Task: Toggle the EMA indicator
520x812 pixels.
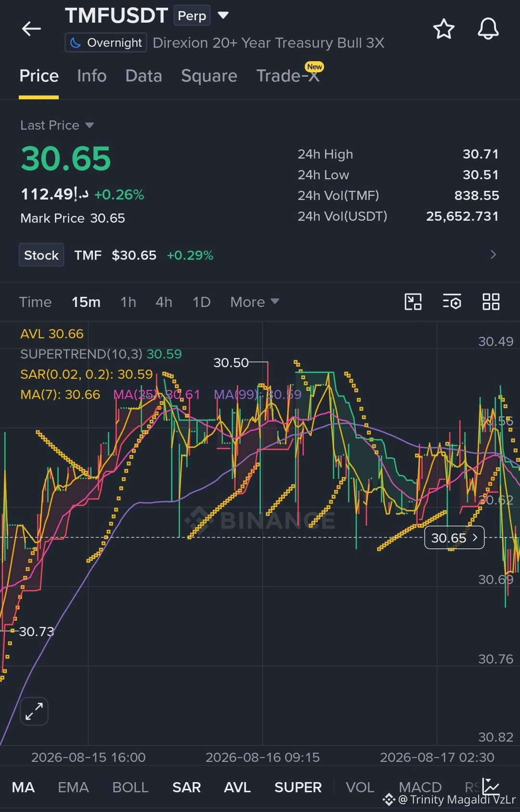Action: (x=73, y=787)
